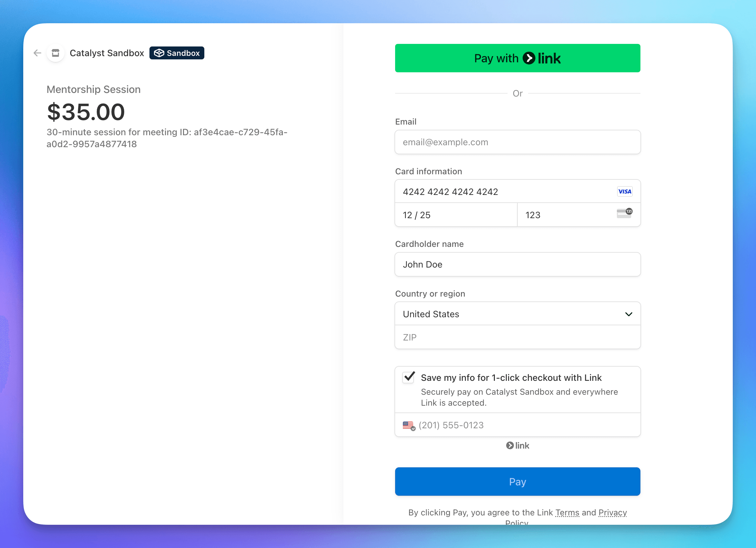Click the Link arrow icon in the green button
The height and width of the screenshot is (548, 756).
(x=530, y=58)
